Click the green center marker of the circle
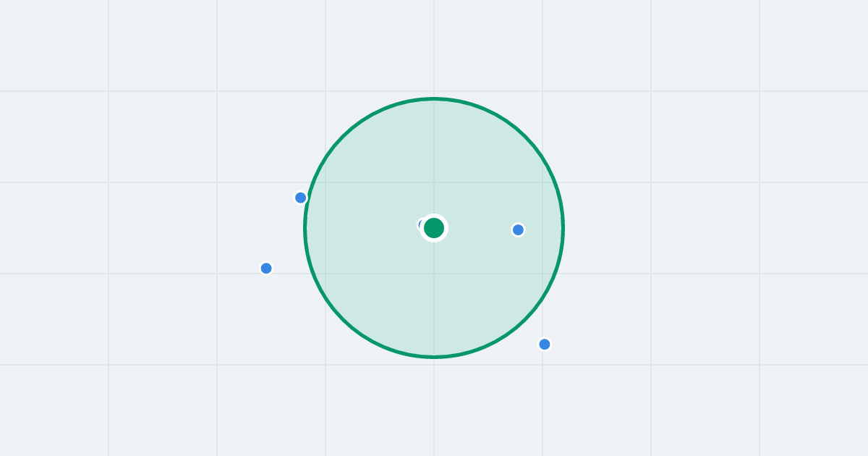Viewport: 868px width, 456px height. click(434, 228)
